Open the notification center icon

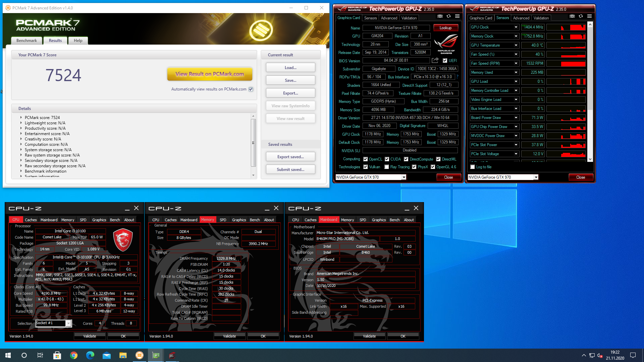pyautogui.click(x=633, y=355)
